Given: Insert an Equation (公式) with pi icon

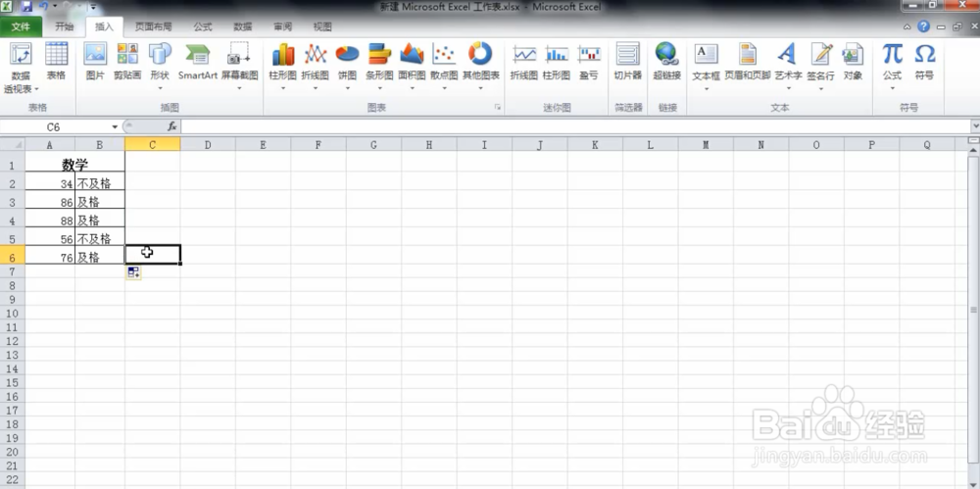Looking at the screenshot, I should (x=892, y=67).
